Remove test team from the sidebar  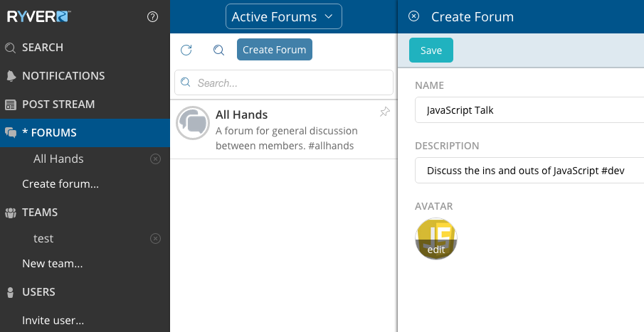coord(155,238)
